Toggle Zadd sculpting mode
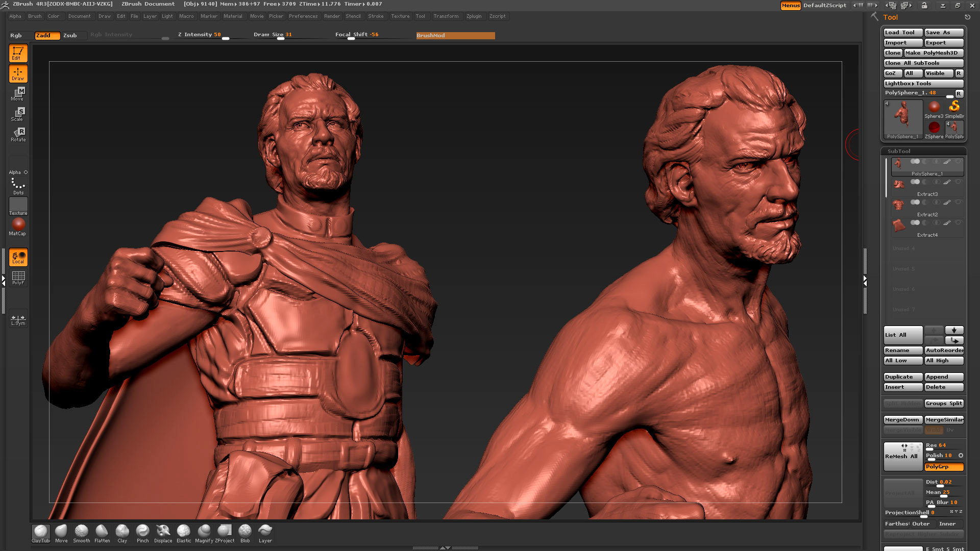 point(47,35)
